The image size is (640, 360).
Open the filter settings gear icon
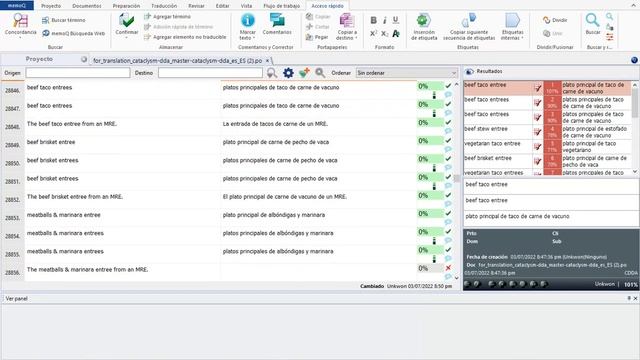pos(288,73)
